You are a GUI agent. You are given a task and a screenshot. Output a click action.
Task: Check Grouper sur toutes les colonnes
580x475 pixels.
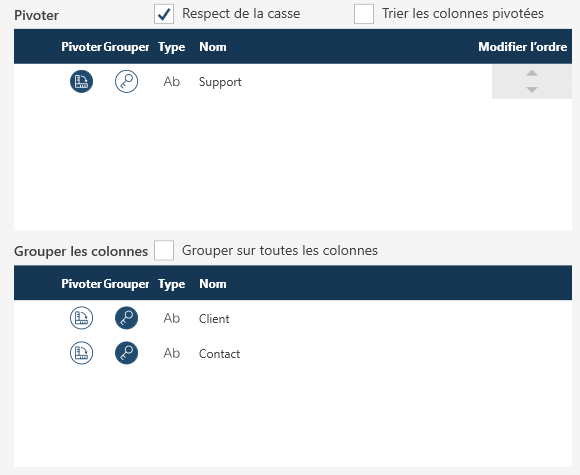pyautogui.click(x=164, y=250)
